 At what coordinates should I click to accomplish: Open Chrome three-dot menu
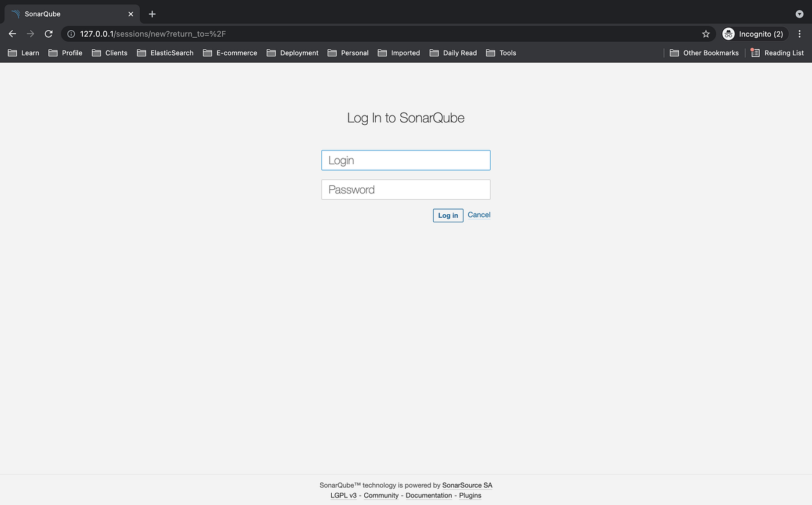tap(800, 34)
